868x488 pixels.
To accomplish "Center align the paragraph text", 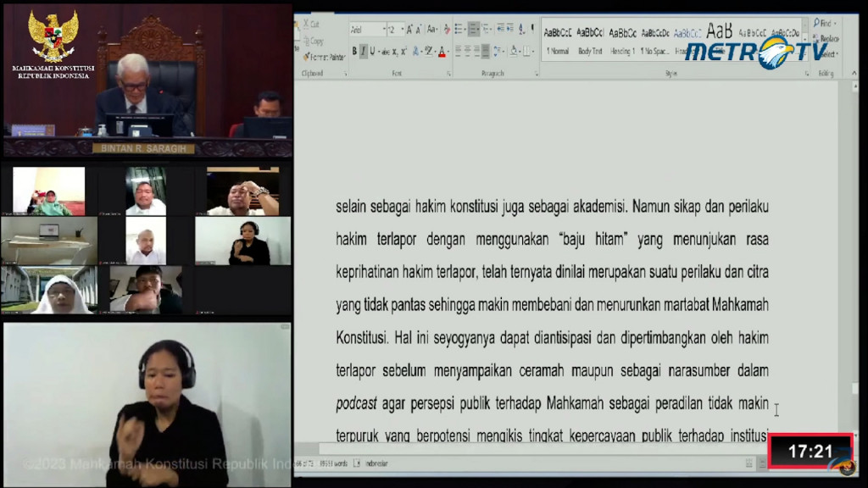I will pyautogui.click(x=468, y=51).
